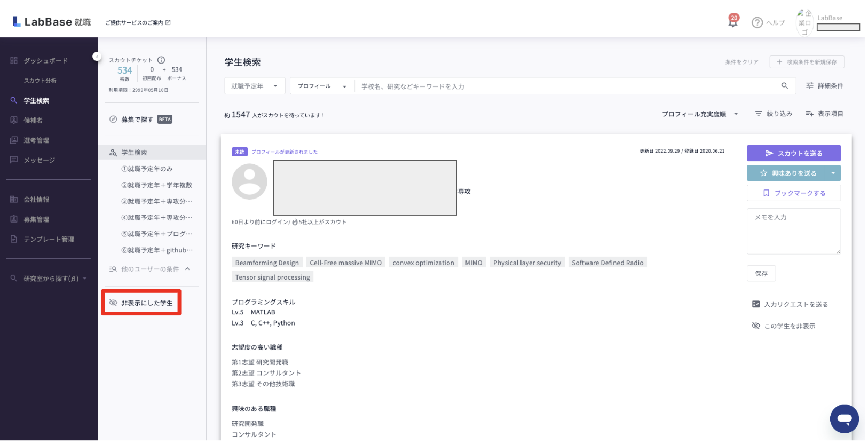
Task: Open 募集で探す BETA
Action: [x=141, y=120]
